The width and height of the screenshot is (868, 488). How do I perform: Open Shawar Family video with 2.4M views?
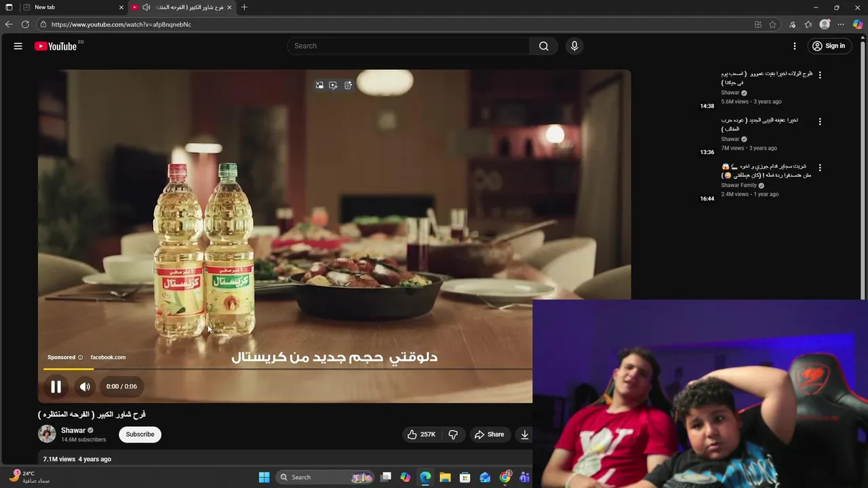click(x=766, y=171)
